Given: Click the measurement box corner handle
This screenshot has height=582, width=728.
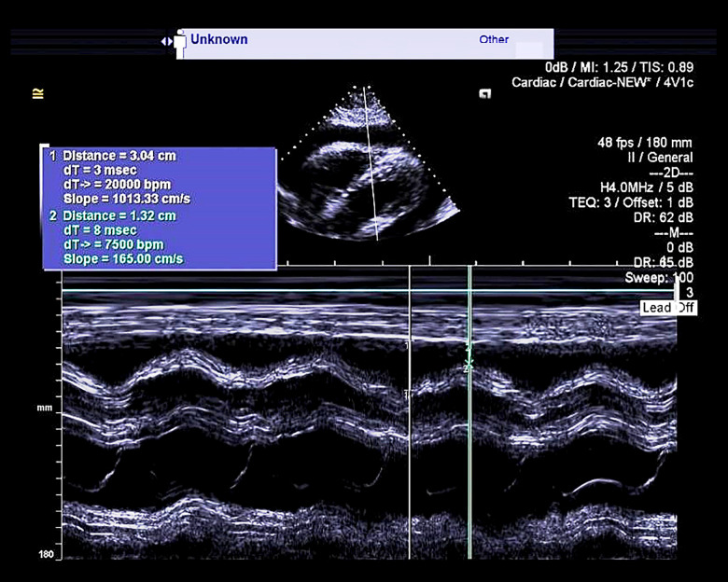Looking at the screenshot, I should coord(44,147).
